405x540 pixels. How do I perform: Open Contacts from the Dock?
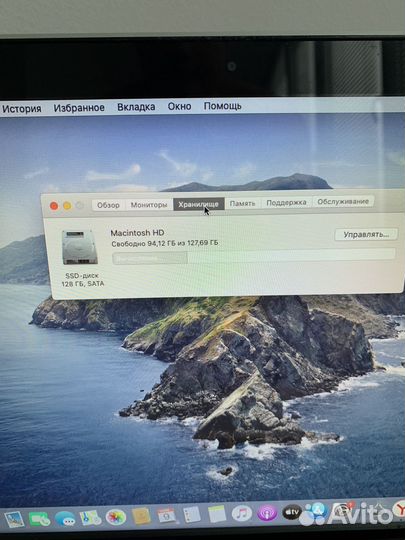(x=141, y=516)
